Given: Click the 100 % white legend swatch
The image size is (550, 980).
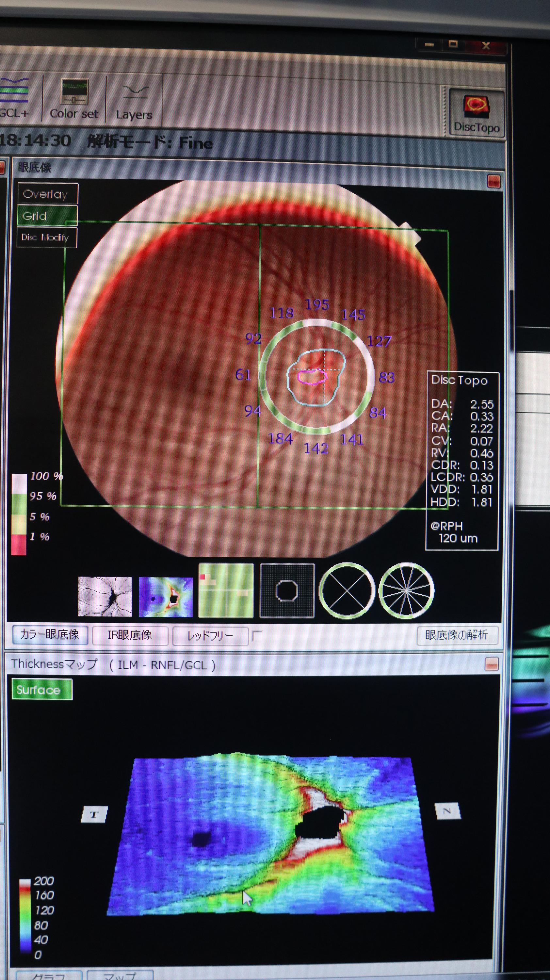Looking at the screenshot, I should pos(19,483).
